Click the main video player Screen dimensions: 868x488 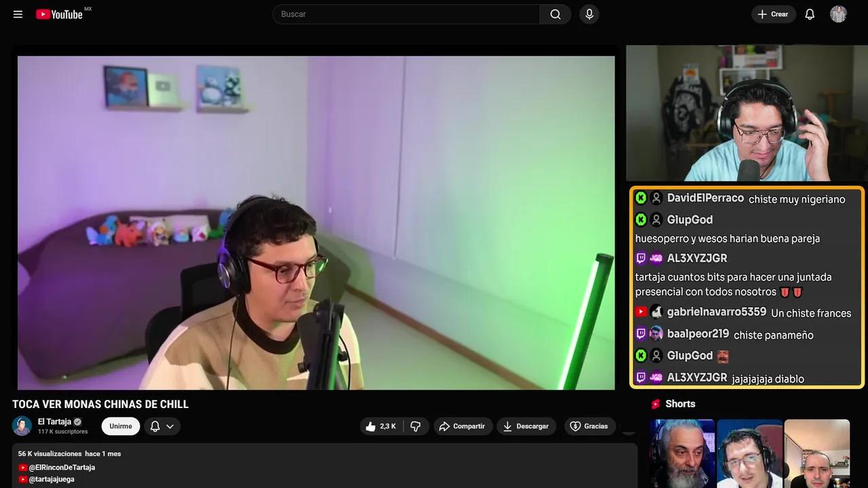coord(316,222)
